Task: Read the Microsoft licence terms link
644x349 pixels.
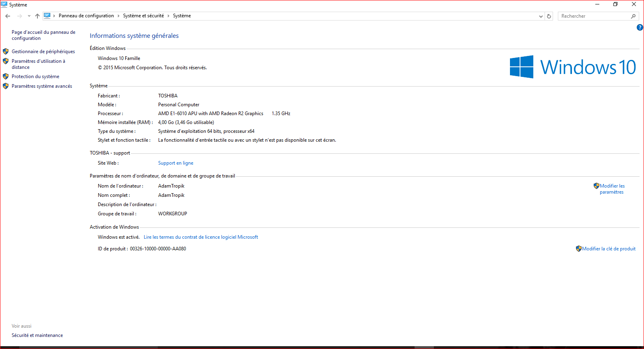Action: pyautogui.click(x=201, y=237)
